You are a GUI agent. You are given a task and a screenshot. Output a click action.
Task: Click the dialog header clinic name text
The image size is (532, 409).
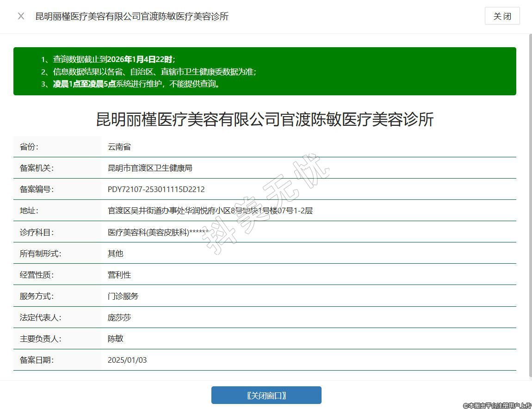132,16
